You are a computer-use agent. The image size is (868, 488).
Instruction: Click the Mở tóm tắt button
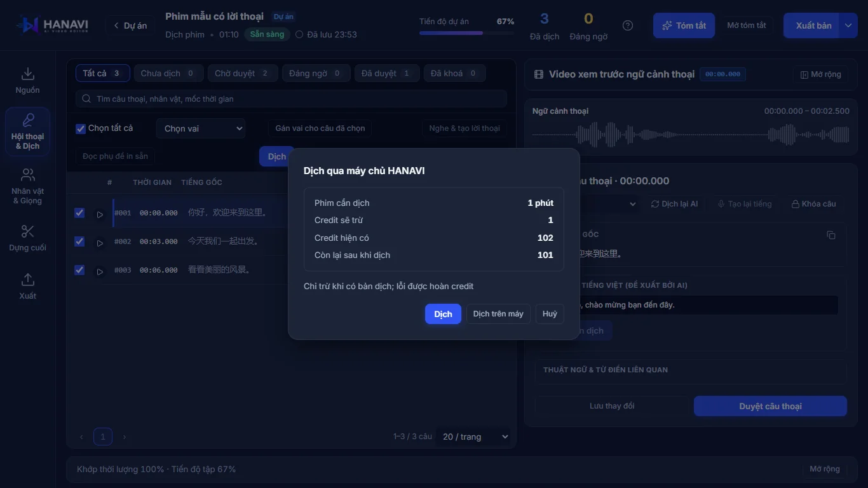coord(747,25)
